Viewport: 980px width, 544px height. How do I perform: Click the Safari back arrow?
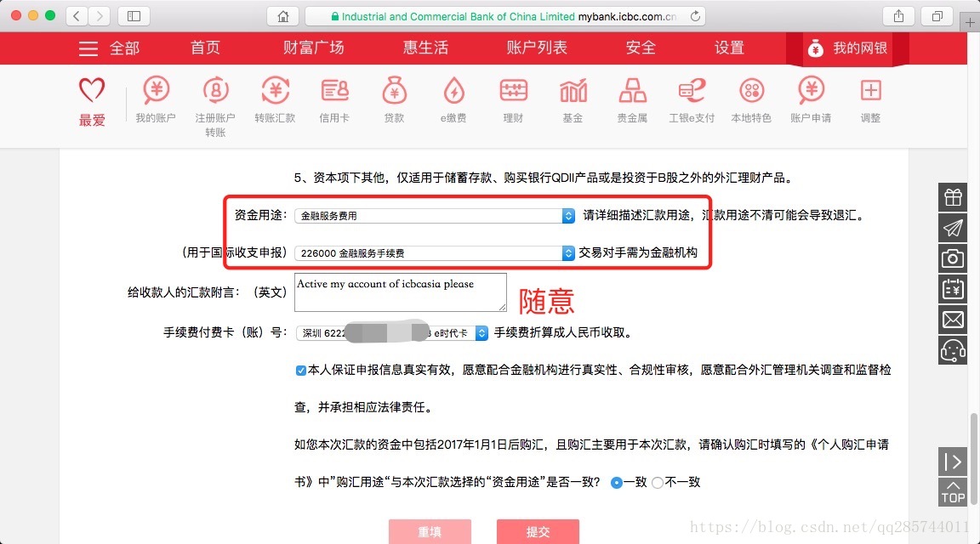77,16
